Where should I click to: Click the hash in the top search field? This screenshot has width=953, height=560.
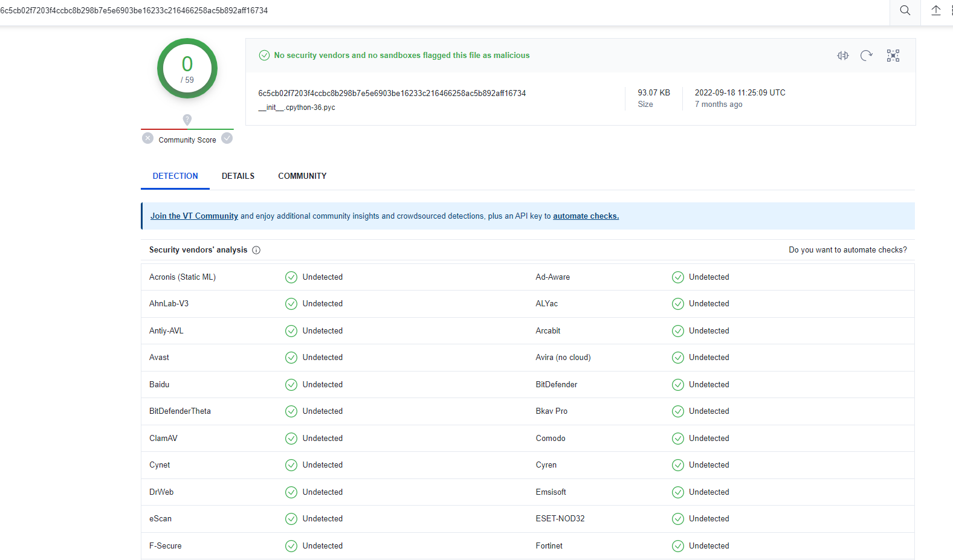pyautogui.click(x=134, y=10)
